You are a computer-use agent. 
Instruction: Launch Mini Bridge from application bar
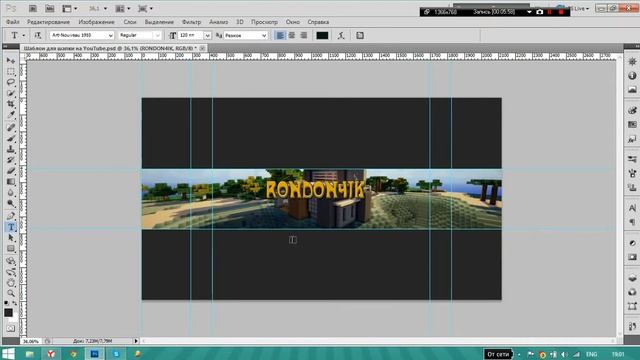pos(49,9)
